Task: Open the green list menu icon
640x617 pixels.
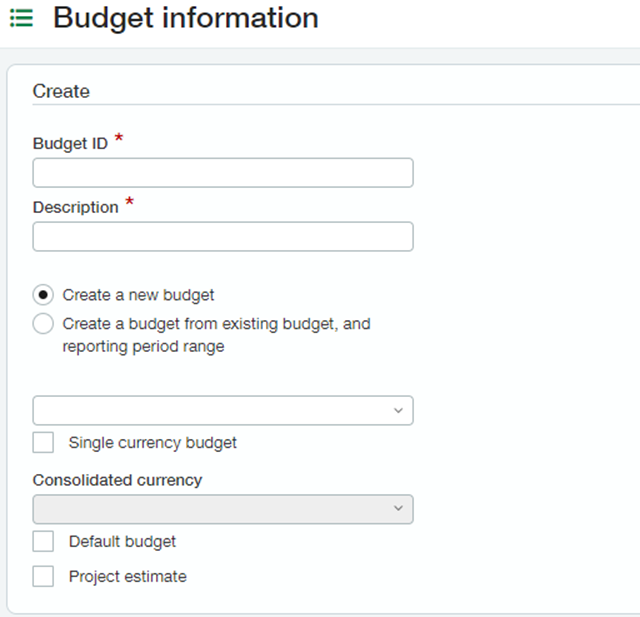Action: (x=21, y=18)
